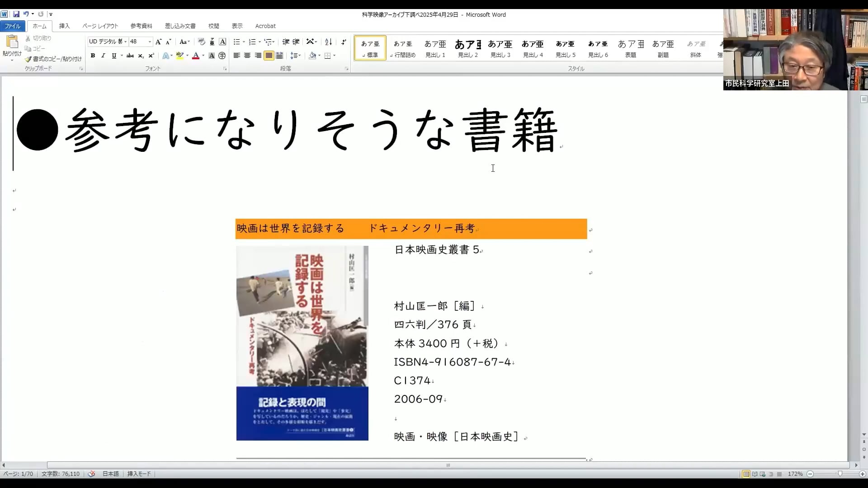Apply the yellow text highlight color

[x=179, y=56]
